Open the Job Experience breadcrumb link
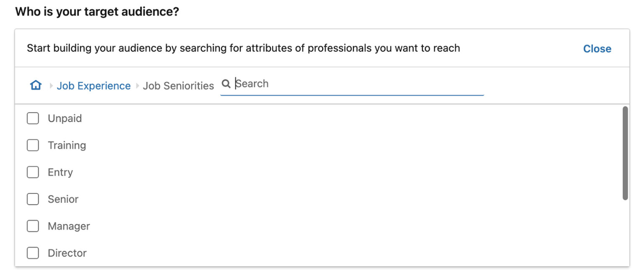Viewport: 644px width, 275px height. 93,85
